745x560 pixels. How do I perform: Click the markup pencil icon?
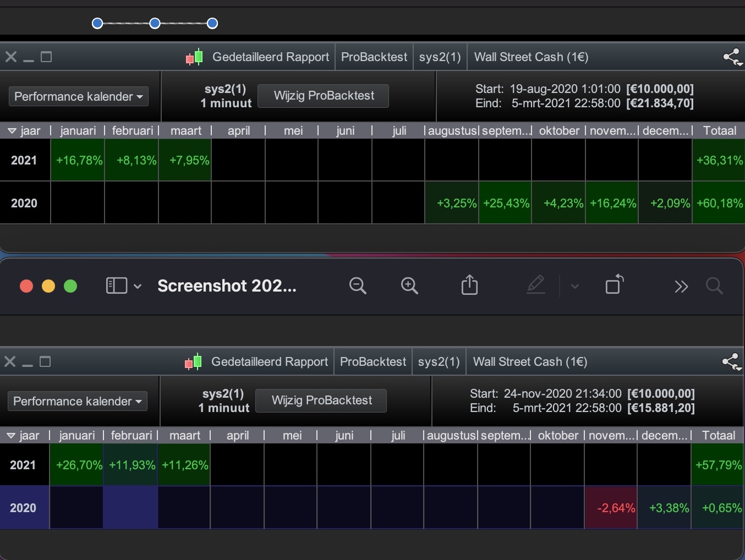[x=535, y=286]
